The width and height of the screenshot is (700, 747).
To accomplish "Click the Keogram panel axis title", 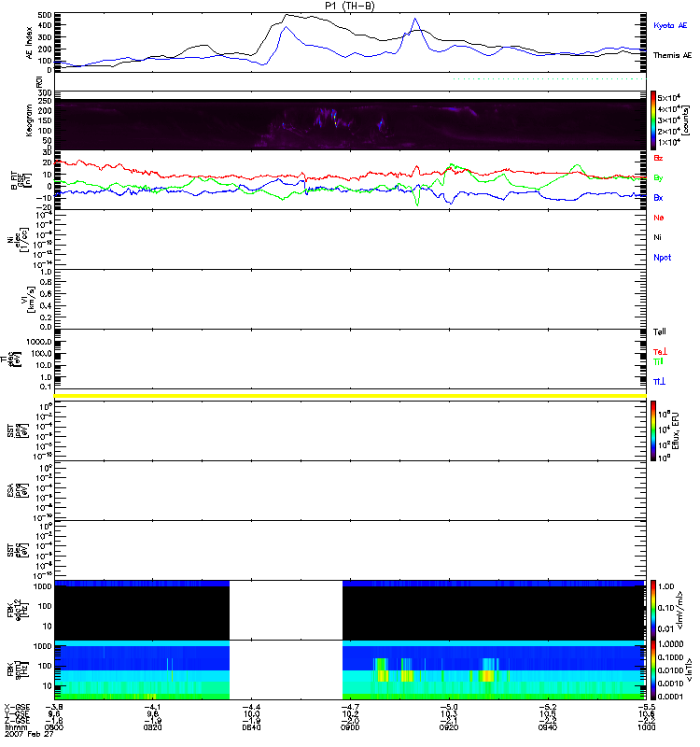I will (29, 120).
